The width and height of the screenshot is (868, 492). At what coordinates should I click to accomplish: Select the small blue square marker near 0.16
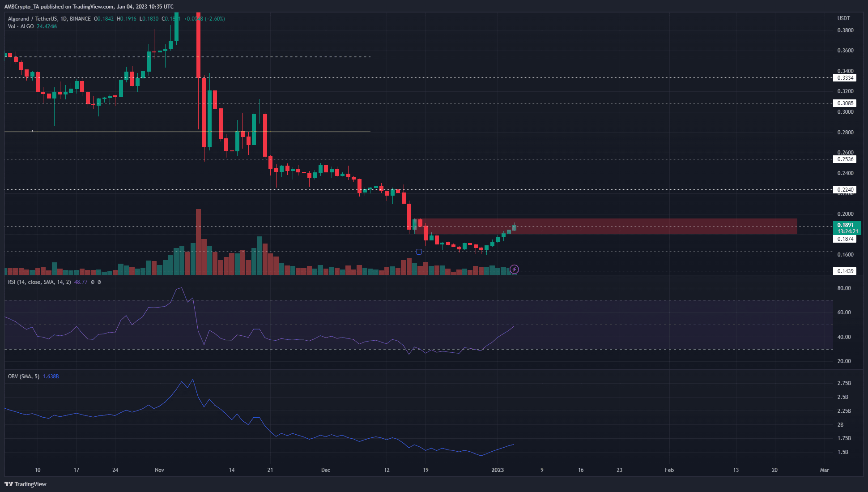pyautogui.click(x=419, y=252)
